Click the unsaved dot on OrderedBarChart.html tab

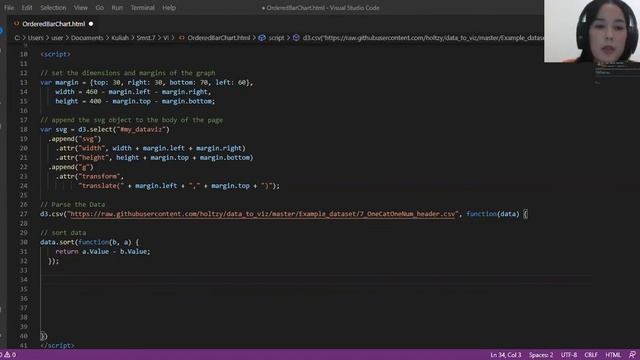click(91, 24)
